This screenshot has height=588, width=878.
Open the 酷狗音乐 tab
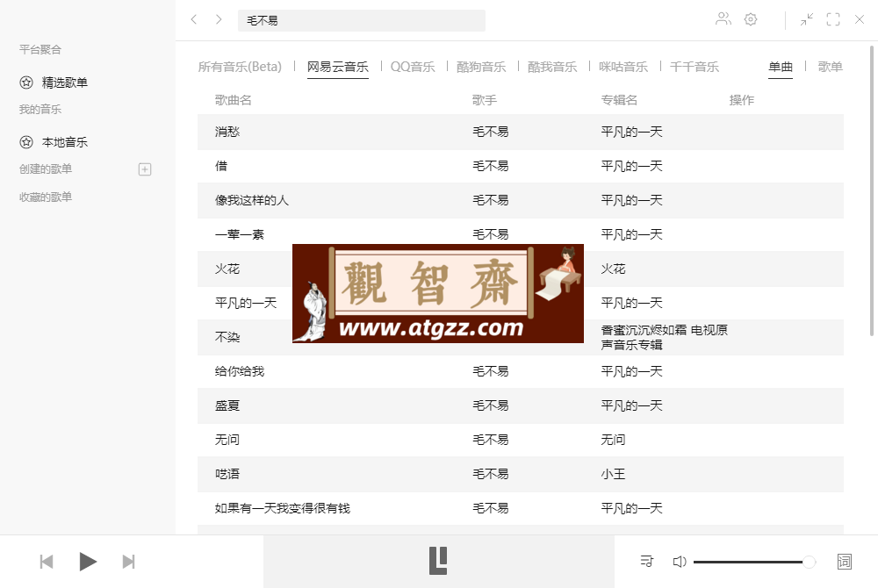(x=481, y=67)
